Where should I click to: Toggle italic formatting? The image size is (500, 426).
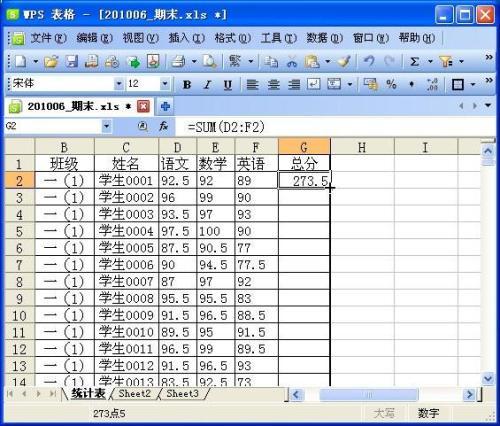(207, 85)
